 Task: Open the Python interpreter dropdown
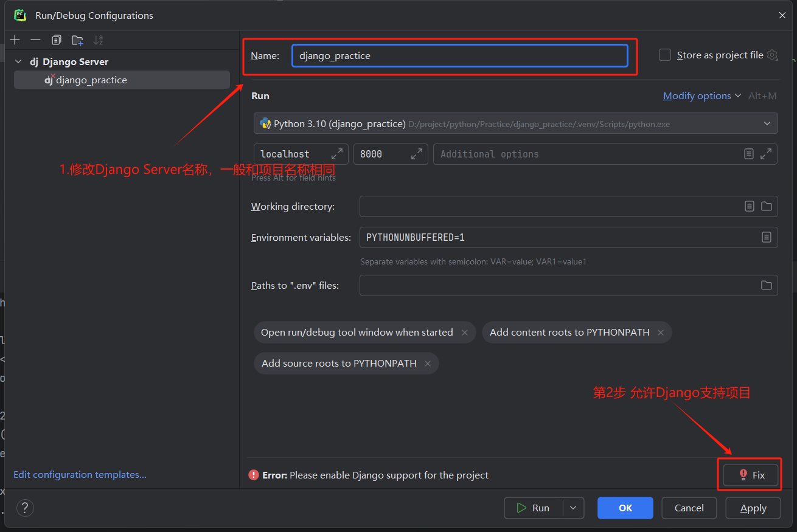click(x=516, y=123)
